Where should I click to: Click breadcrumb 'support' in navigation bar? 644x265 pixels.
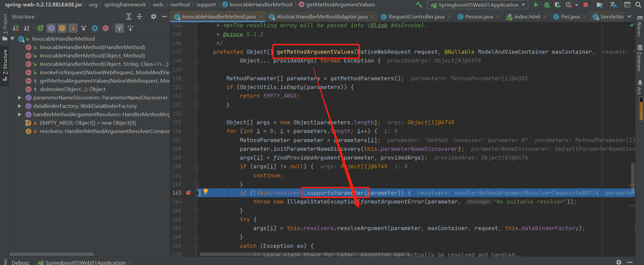point(206,5)
